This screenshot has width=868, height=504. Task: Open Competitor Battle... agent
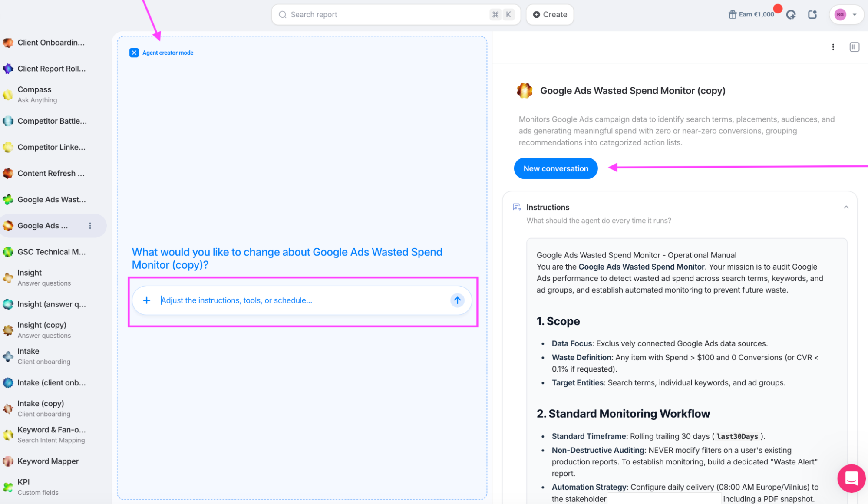tap(51, 121)
